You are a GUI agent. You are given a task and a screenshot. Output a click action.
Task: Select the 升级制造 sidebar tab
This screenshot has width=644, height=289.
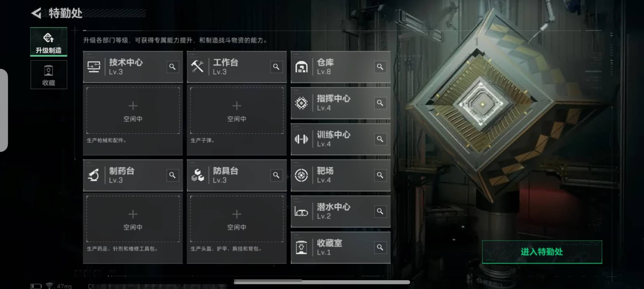click(49, 42)
